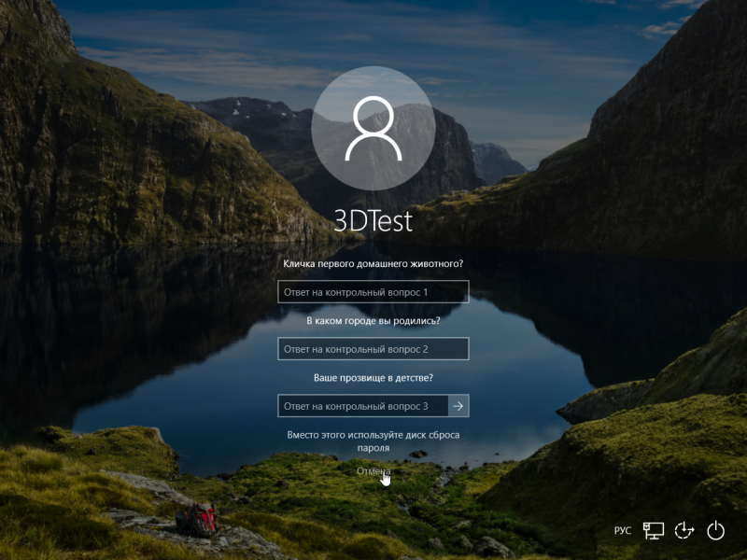The height and width of the screenshot is (560, 747).
Task: Open the Ease of Access icon
Action: pos(684,530)
